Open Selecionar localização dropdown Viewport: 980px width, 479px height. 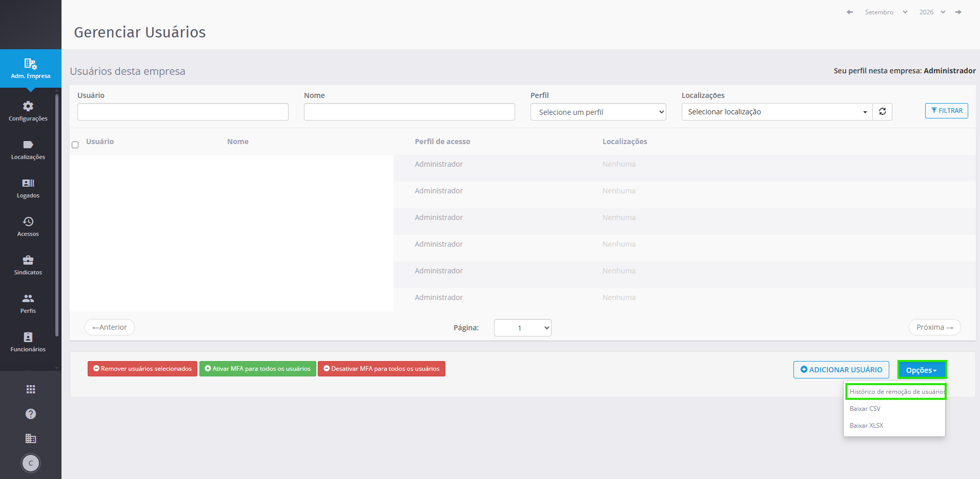[x=777, y=112]
